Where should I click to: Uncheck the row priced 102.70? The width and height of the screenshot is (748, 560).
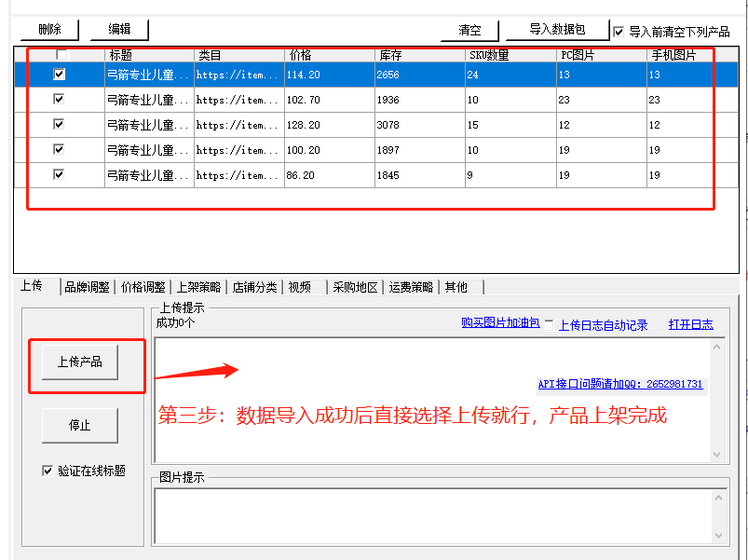pyautogui.click(x=59, y=99)
